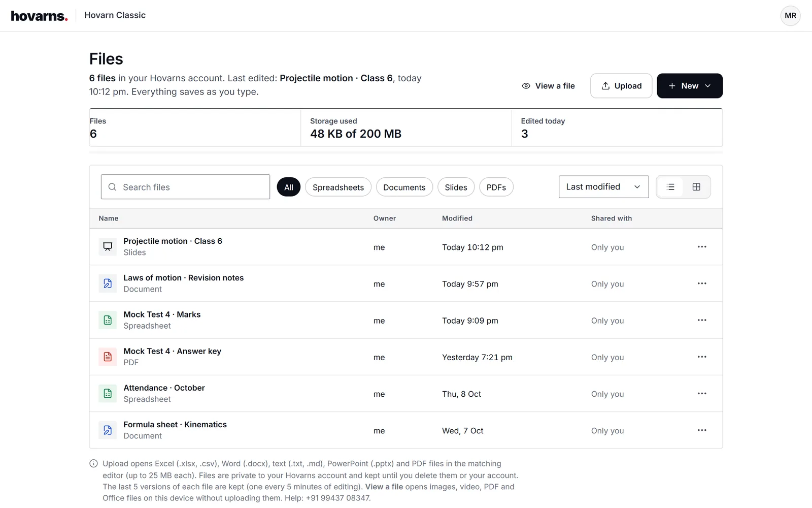Click the document icon for Formula sheet Kinematics

[x=108, y=430]
